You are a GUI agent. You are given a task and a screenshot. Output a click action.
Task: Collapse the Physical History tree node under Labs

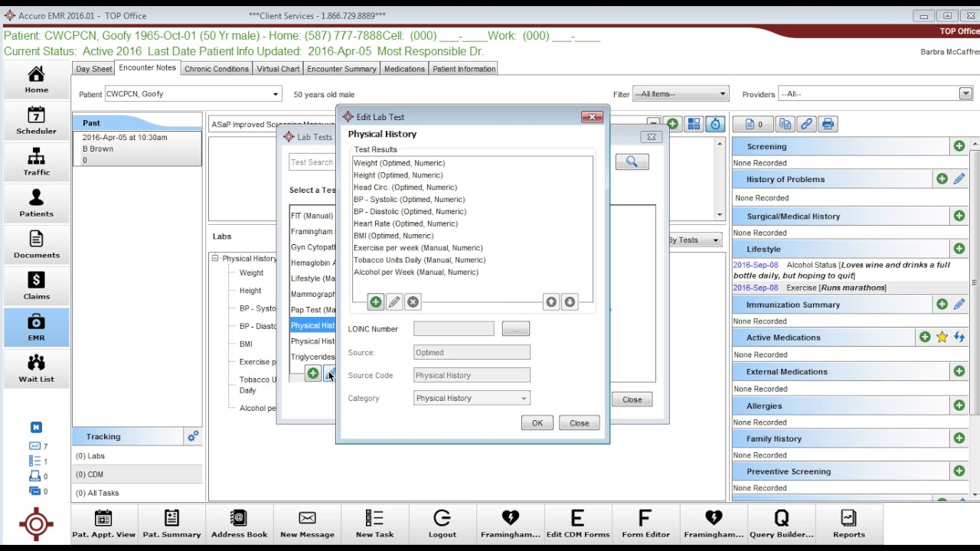coord(215,259)
